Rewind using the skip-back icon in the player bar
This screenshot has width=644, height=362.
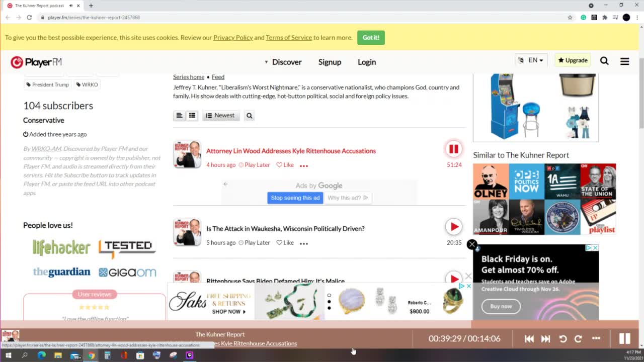pyautogui.click(x=563, y=339)
